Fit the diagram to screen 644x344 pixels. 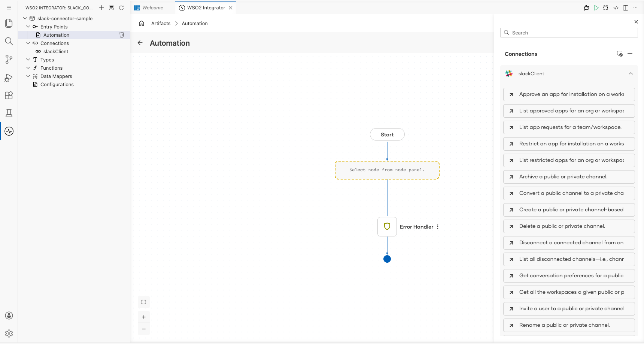[144, 302]
